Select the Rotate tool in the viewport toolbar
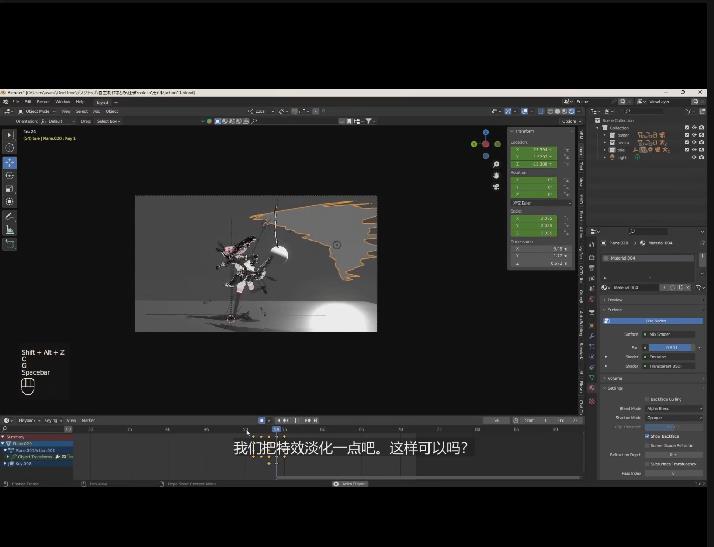This screenshot has width=714, height=547. click(x=10, y=175)
